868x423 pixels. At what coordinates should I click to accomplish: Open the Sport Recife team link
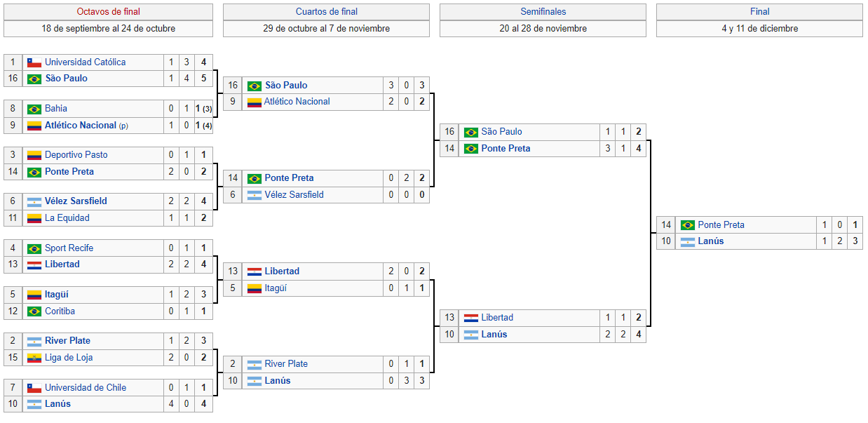tap(69, 248)
